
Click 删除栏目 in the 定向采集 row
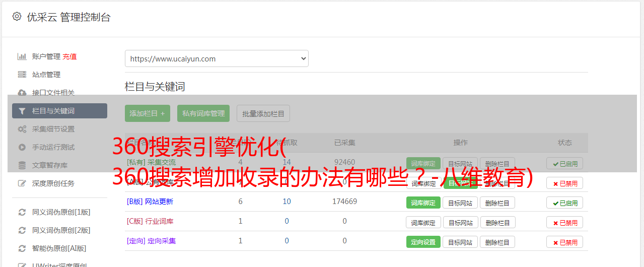(497, 242)
